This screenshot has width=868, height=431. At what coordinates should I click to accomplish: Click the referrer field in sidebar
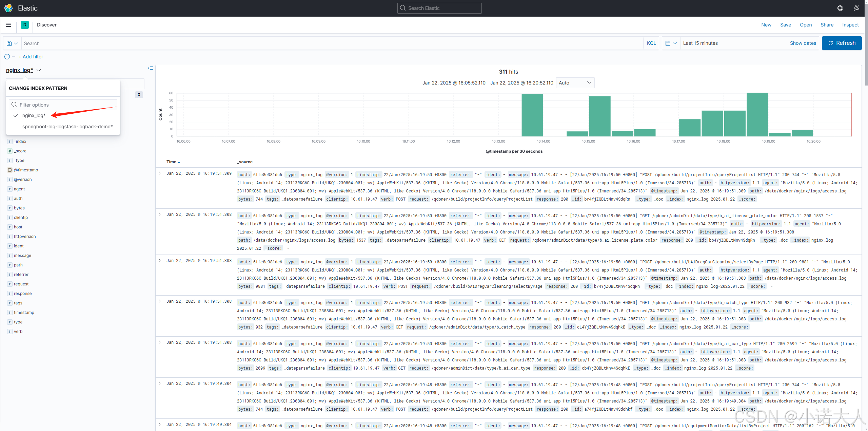(21, 275)
